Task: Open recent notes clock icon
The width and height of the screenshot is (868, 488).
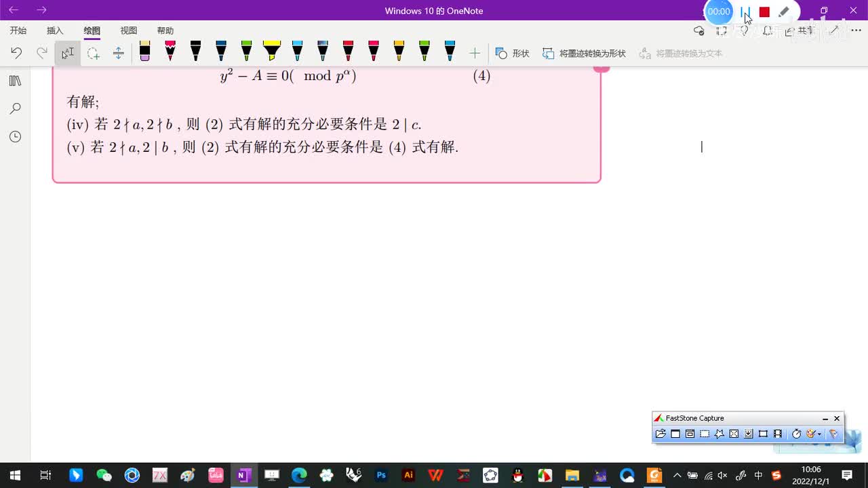Action: click(15, 137)
